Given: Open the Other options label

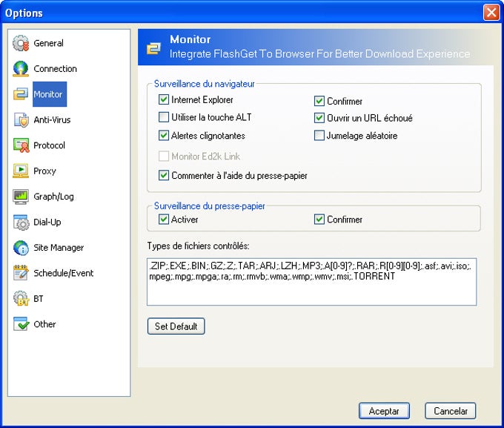Looking at the screenshot, I should point(44,324).
